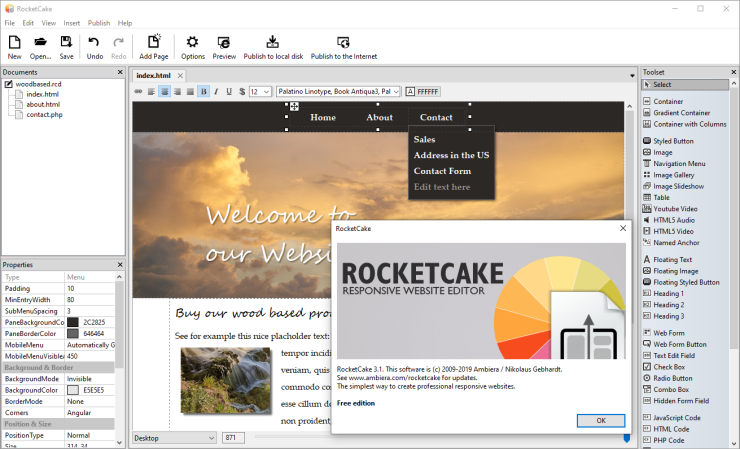Open the Desktop viewport dropdown
Image resolution: width=740 pixels, height=449 pixels.
click(x=174, y=438)
